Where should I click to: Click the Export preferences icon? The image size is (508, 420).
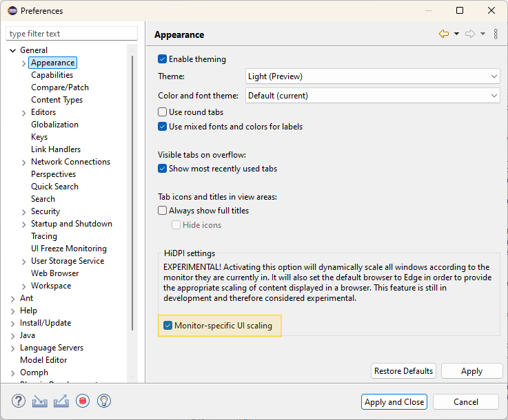click(61, 401)
